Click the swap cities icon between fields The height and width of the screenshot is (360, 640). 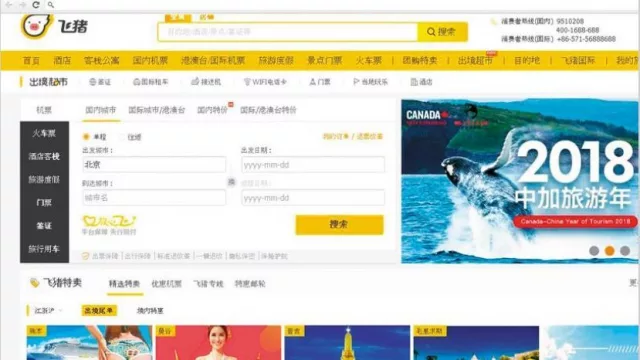231,182
